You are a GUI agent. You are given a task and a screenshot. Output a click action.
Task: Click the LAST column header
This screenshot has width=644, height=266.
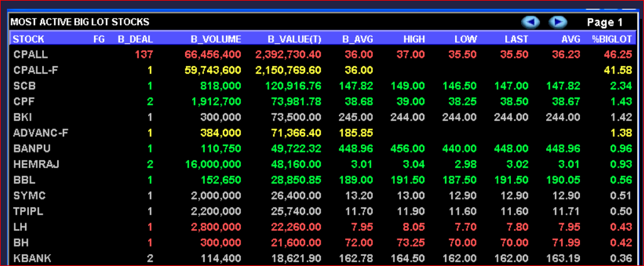[517, 40]
